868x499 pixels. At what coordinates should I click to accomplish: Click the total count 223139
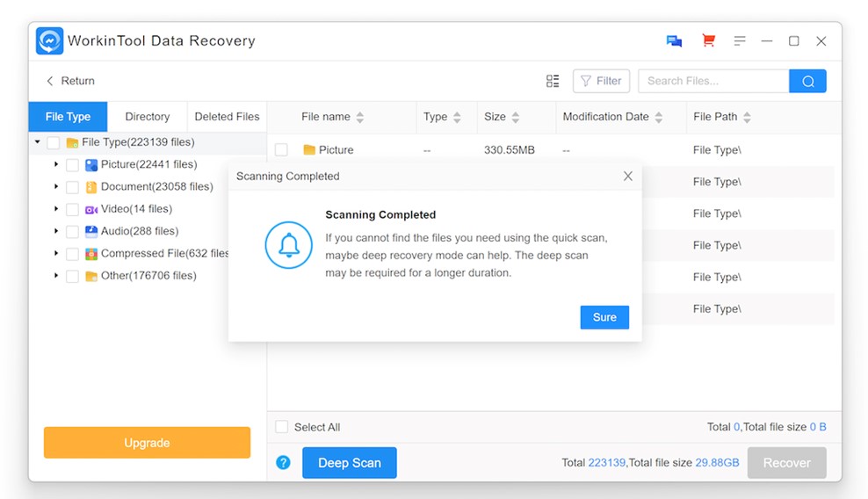(x=607, y=462)
